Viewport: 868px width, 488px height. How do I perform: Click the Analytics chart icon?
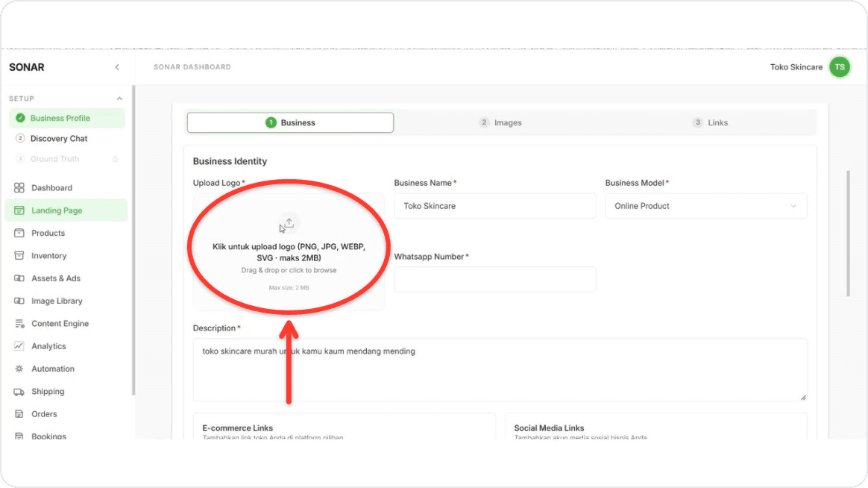coord(19,346)
